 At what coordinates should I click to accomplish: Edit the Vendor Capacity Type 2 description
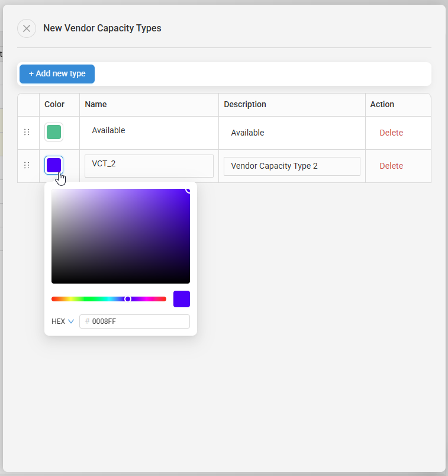coord(292,166)
